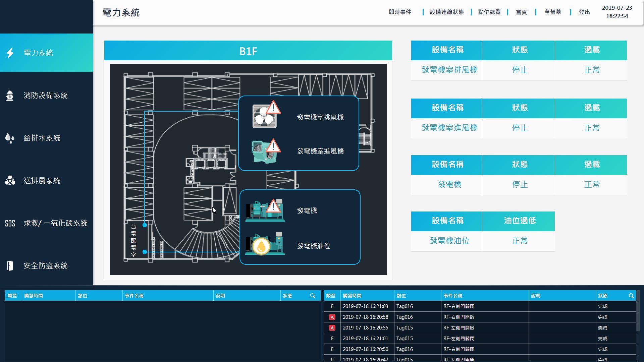
Task: Click 發電機室進風機 cell in status table
Action: pyautogui.click(x=447, y=128)
